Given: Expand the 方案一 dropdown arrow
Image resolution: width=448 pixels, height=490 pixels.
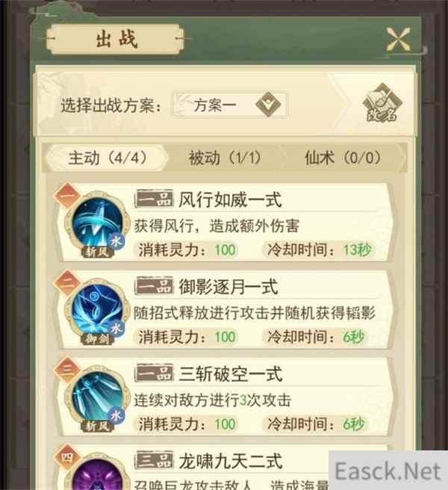Looking at the screenshot, I should pos(268,105).
